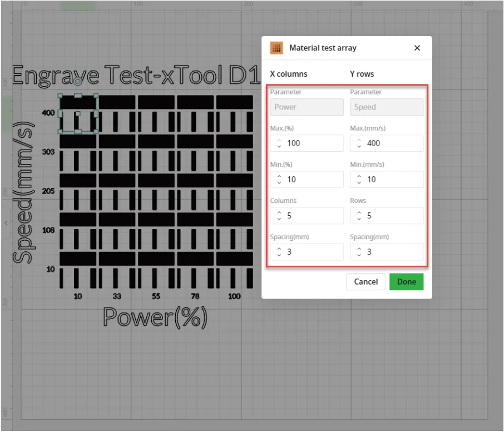Click the 33 power column label
This screenshot has height=432, width=504.
[x=117, y=296]
